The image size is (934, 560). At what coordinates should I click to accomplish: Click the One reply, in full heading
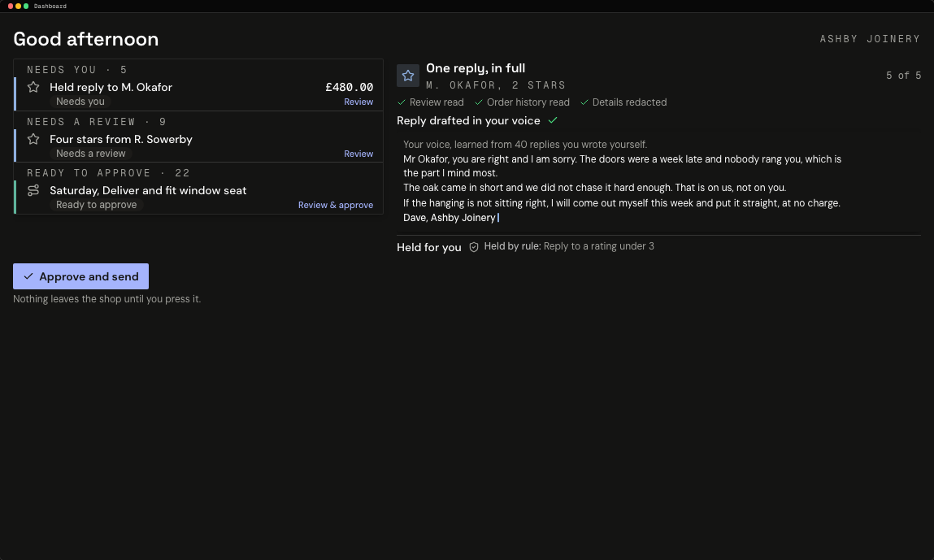pos(476,68)
